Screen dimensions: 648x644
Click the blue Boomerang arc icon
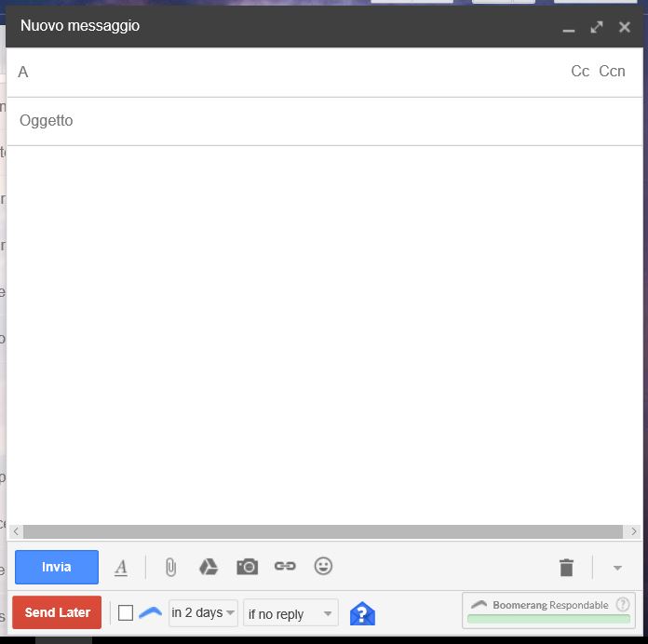150,612
